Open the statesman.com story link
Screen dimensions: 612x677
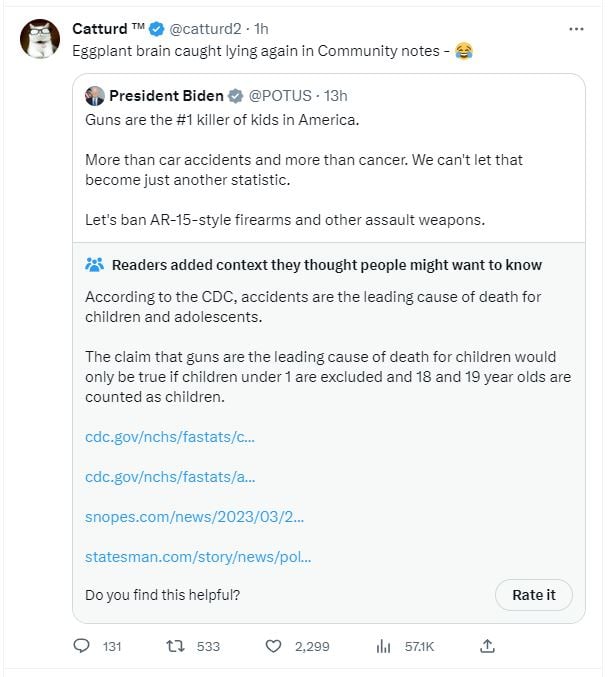pos(198,557)
